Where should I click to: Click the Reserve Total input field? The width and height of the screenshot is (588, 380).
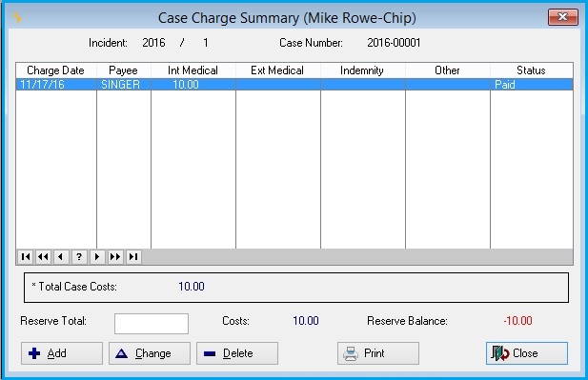(x=152, y=324)
